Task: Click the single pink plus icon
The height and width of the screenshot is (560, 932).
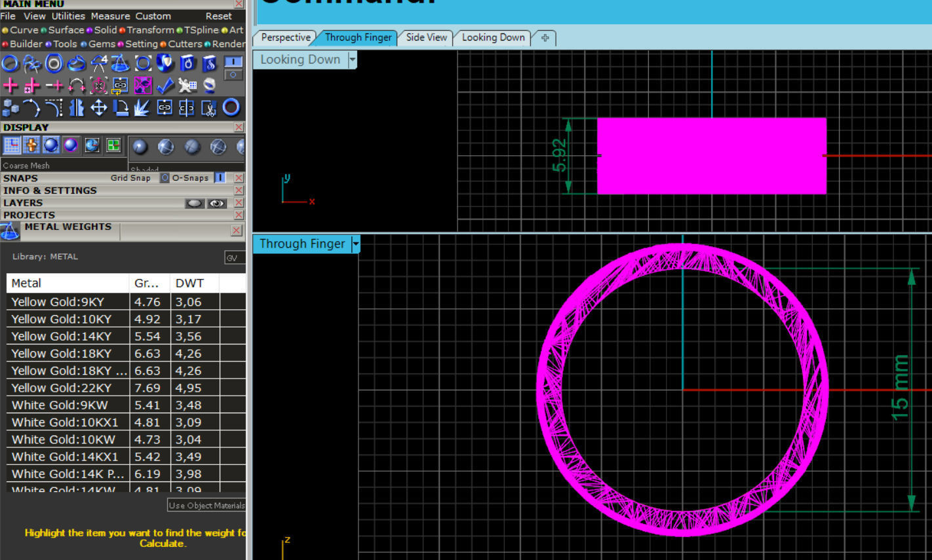Action: click(10, 85)
